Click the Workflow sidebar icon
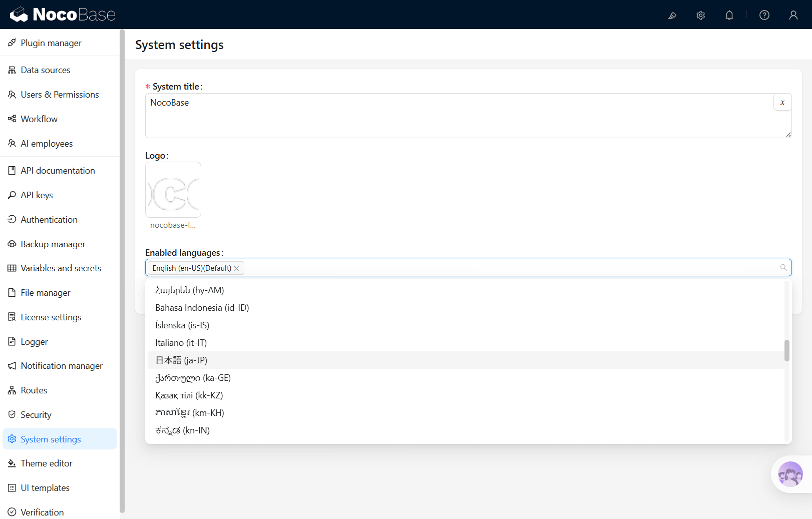 12,119
